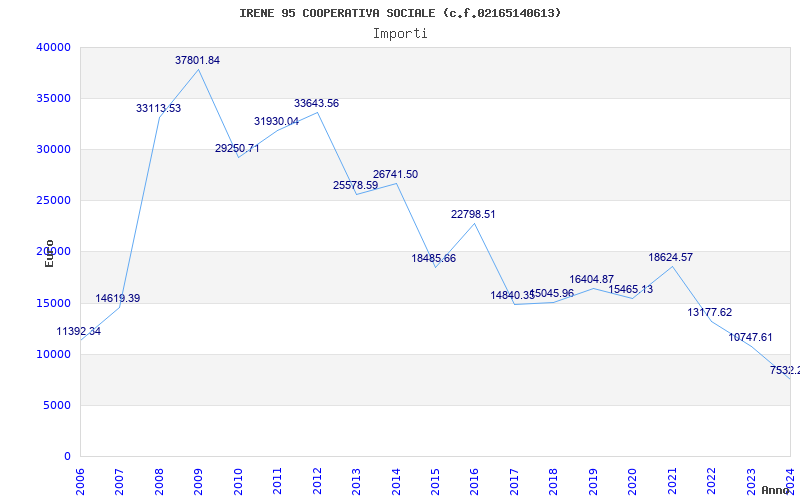Select the 16404.87 data label
This screenshot has width=800, height=500.
(x=592, y=280)
